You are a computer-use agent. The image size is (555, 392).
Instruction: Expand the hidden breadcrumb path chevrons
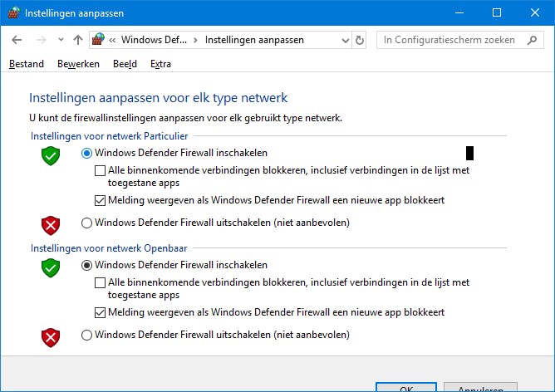(112, 40)
